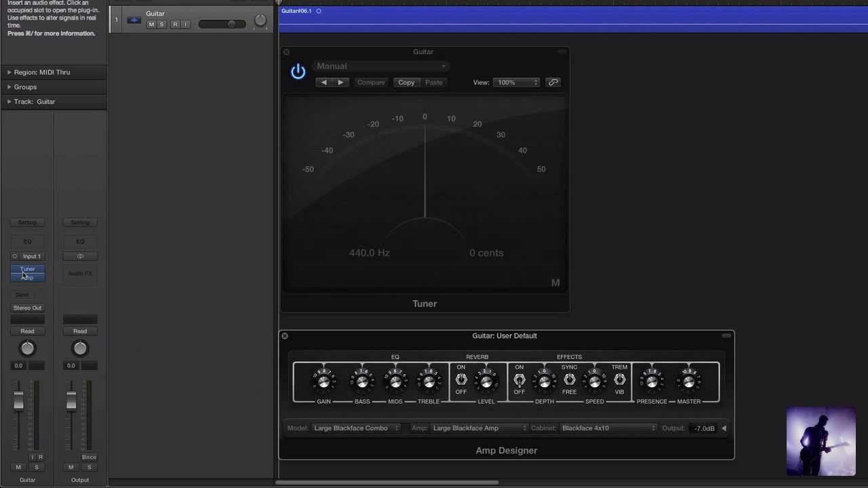Toggle the Tuner plug-in power button

(x=298, y=71)
